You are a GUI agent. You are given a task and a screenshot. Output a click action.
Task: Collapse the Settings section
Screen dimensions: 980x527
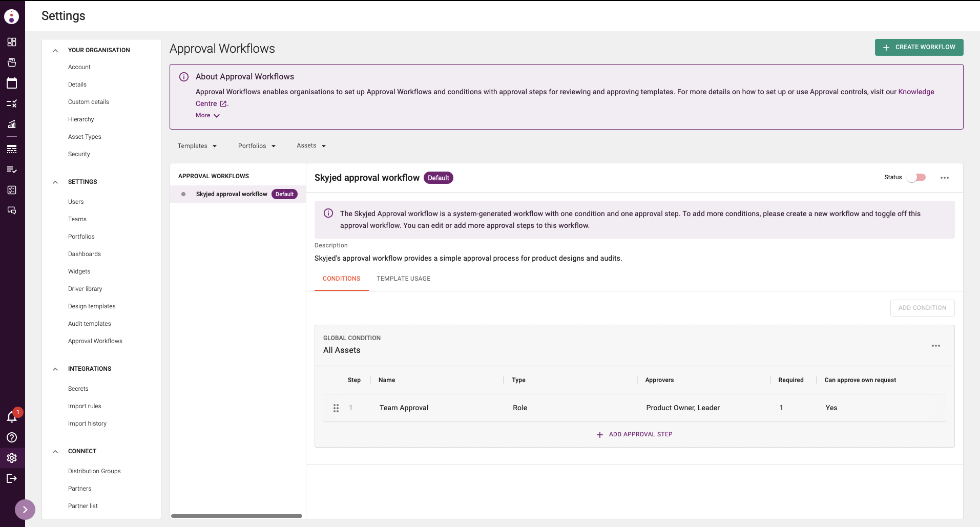(x=55, y=182)
